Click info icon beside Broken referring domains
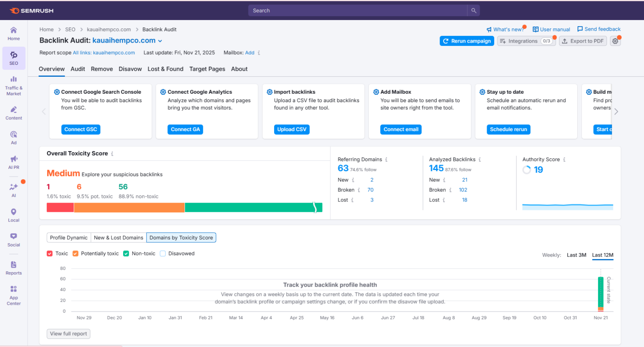The image size is (644, 347). tap(359, 190)
